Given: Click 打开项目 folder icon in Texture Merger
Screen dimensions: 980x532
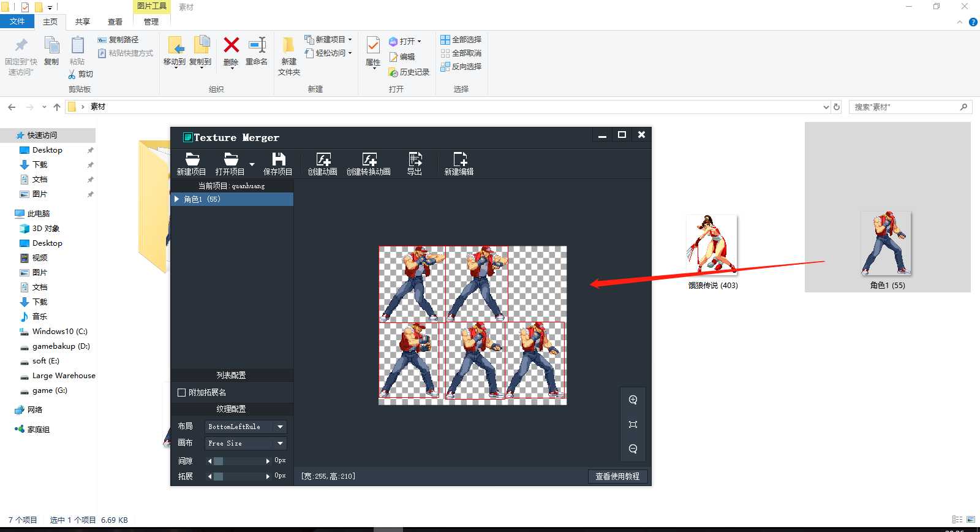Looking at the screenshot, I should pyautogui.click(x=231, y=159).
